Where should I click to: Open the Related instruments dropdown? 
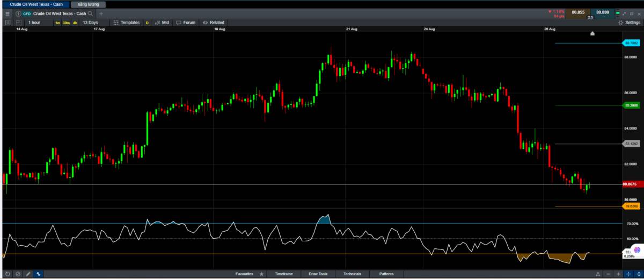[x=213, y=23]
